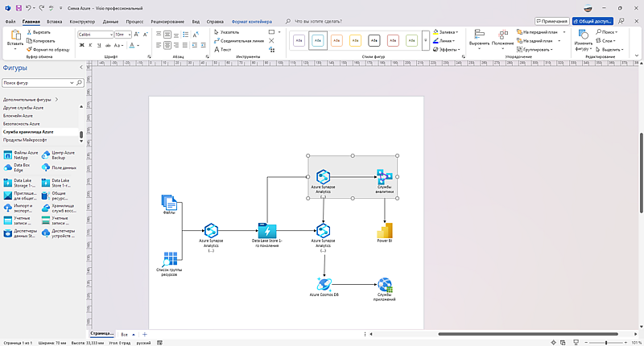
Task: Select the Text tool (Текст)
Action: pos(223,49)
